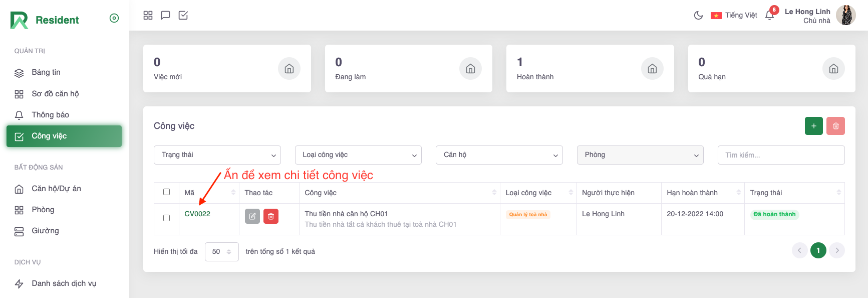Open the chat bubble icon in the top bar
Viewport: 868px width, 298px height.
tap(165, 16)
